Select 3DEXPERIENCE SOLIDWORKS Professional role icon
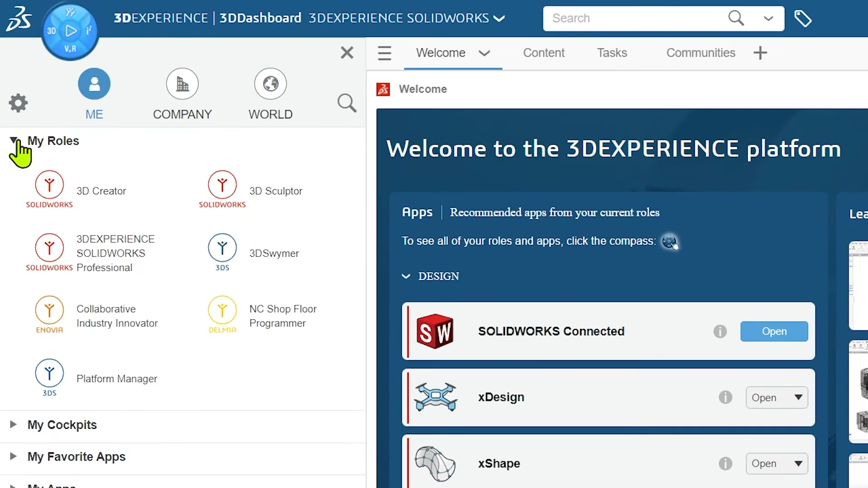Viewport: 868px width, 488px height. click(49, 252)
